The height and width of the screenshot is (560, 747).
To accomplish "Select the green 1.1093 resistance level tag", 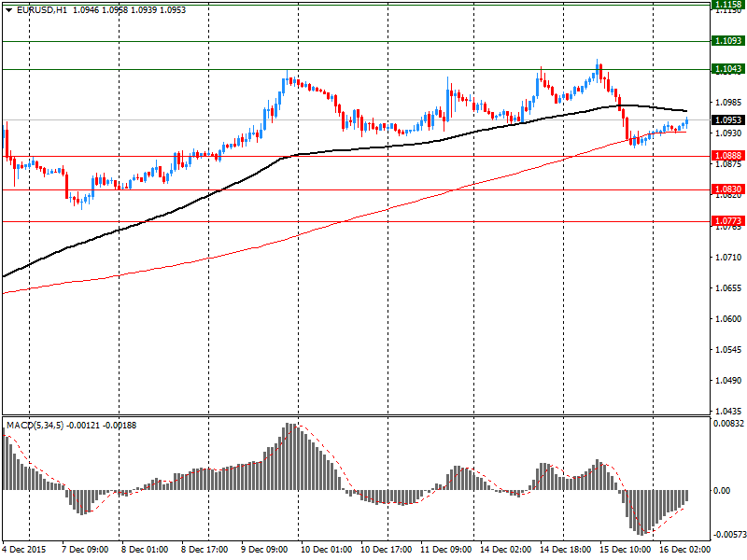I will click(728, 41).
